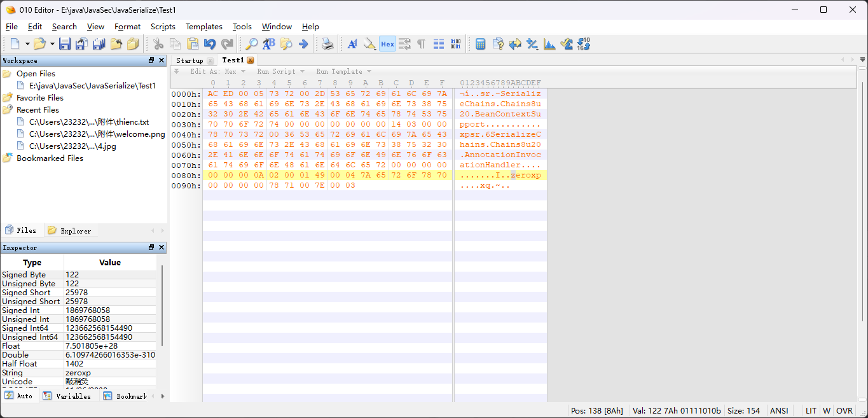Click the Histogram chart icon
The image size is (868, 418).
(x=549, y=44)
